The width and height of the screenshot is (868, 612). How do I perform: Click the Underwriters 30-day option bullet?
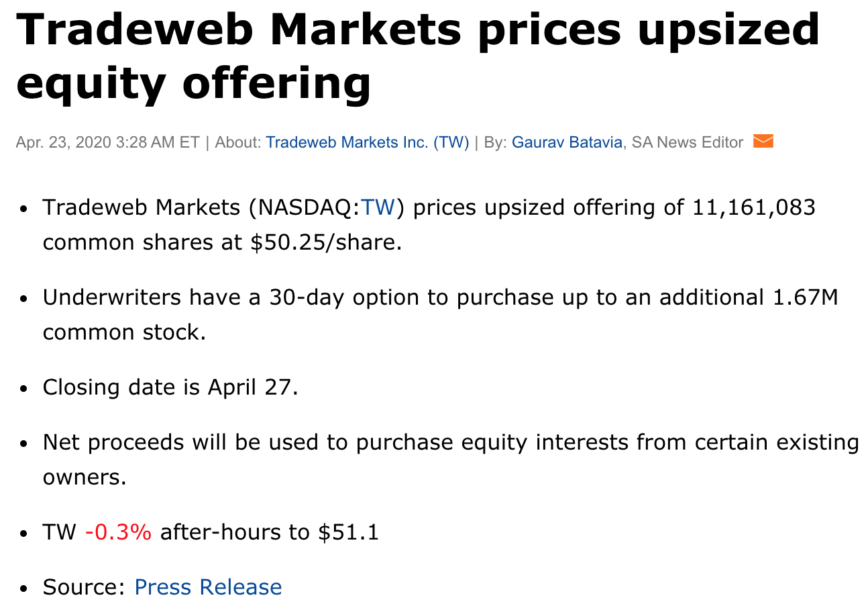[441, 314]
